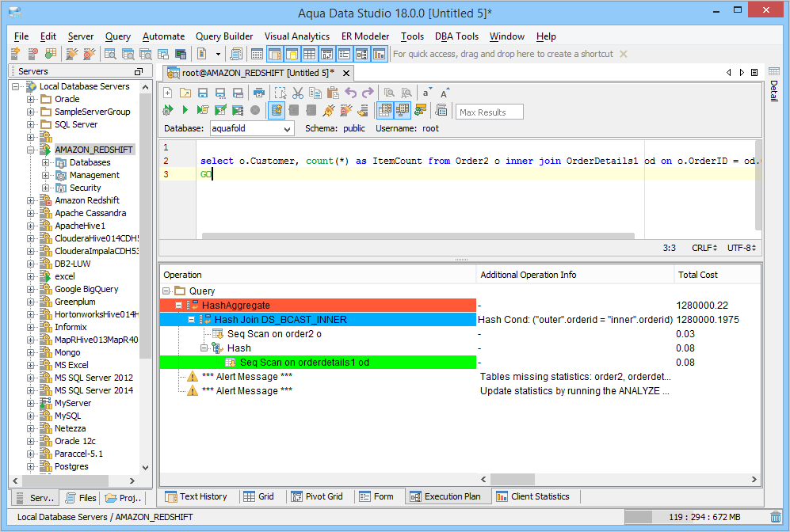Click the Connect plug icon in editor toolbar
790x532 pixels.
[x=329, y=110]
